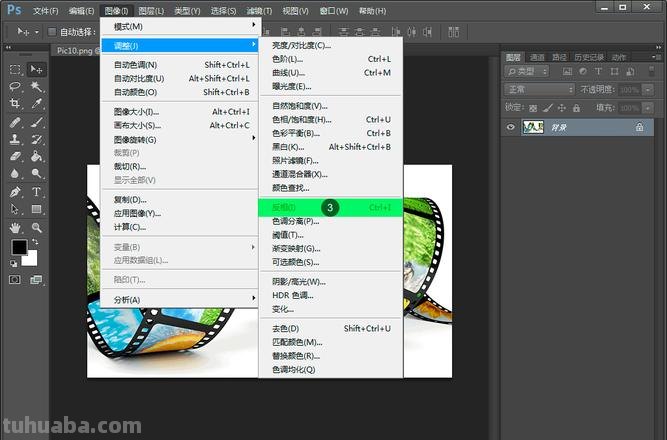Toggle lock position in layers panel
The image size is (667, 440).
(562, 108)
